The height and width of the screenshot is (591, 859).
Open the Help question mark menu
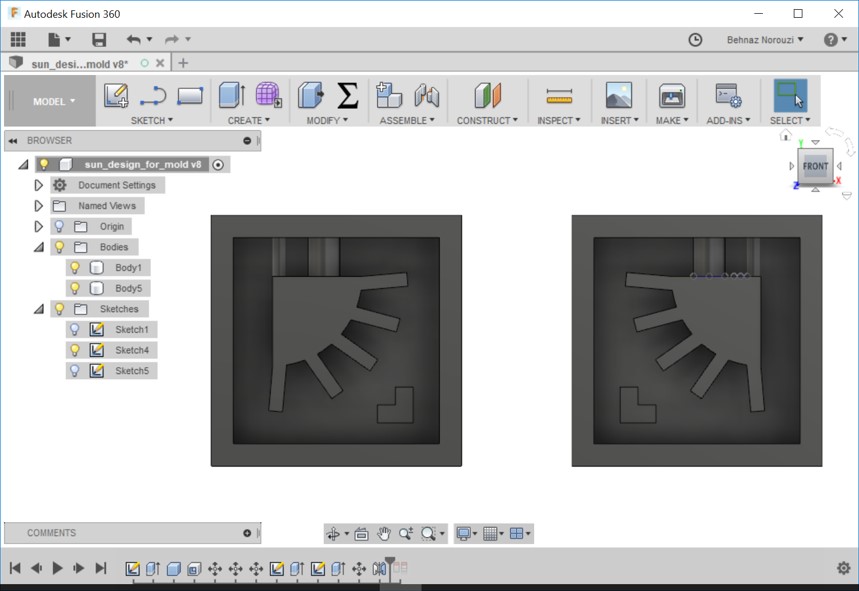click(835, 39)
